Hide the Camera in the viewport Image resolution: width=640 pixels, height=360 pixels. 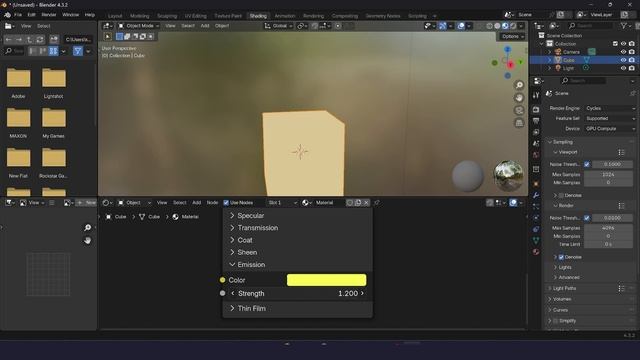[x=623, y=52]
